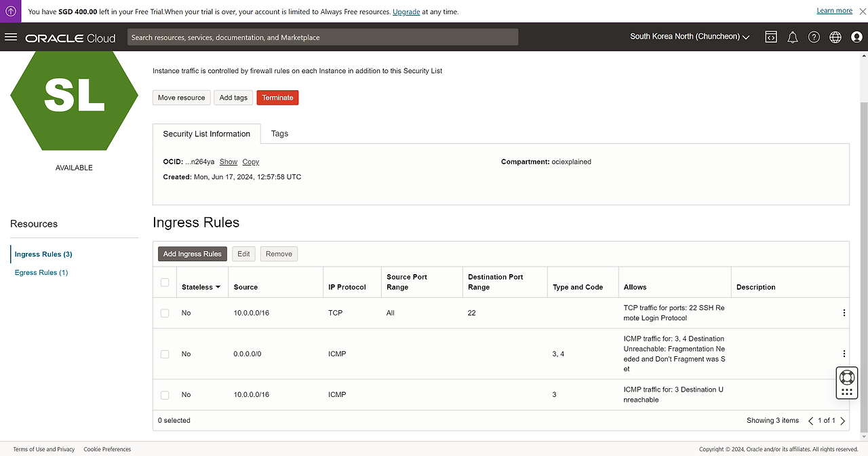Viewport: 868px width, 456px height.
Task: Click the red Terminate button
Action: pos(277,98)
